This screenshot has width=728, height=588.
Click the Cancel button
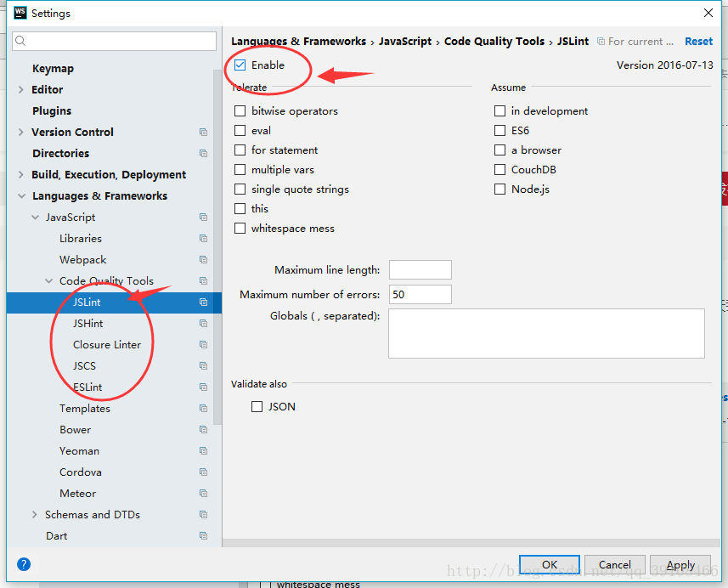pyautogui.click(x=615, y=564)
